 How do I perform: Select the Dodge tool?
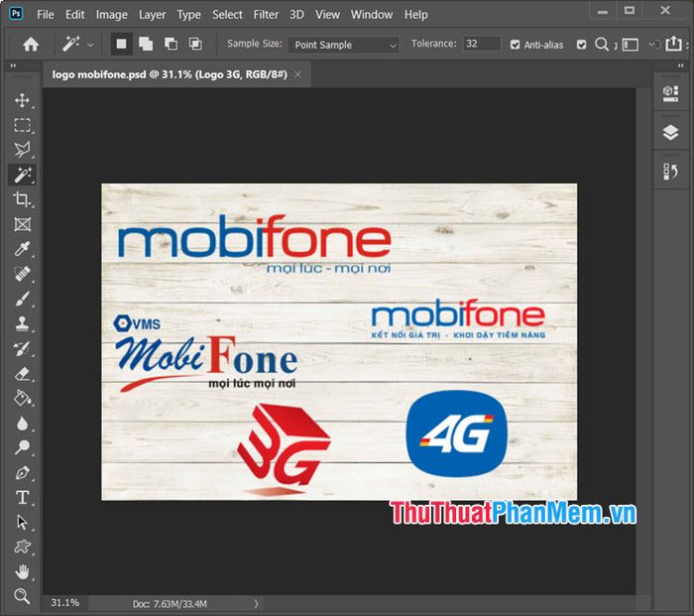point(22,447)
